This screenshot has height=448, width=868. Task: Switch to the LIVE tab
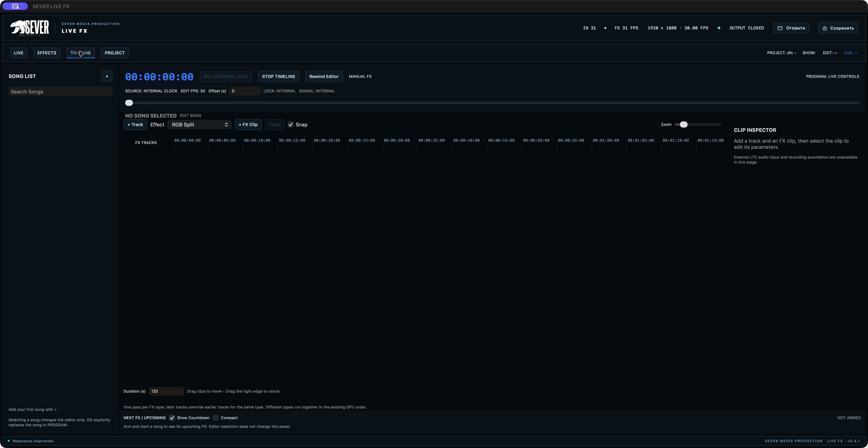(x=19, y=53)
